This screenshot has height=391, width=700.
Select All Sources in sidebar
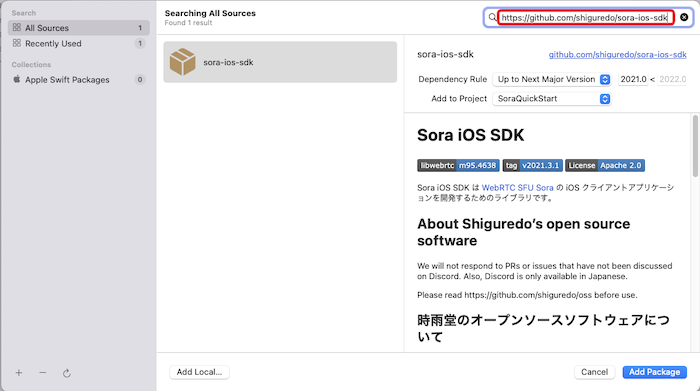(x=79, y=28)
